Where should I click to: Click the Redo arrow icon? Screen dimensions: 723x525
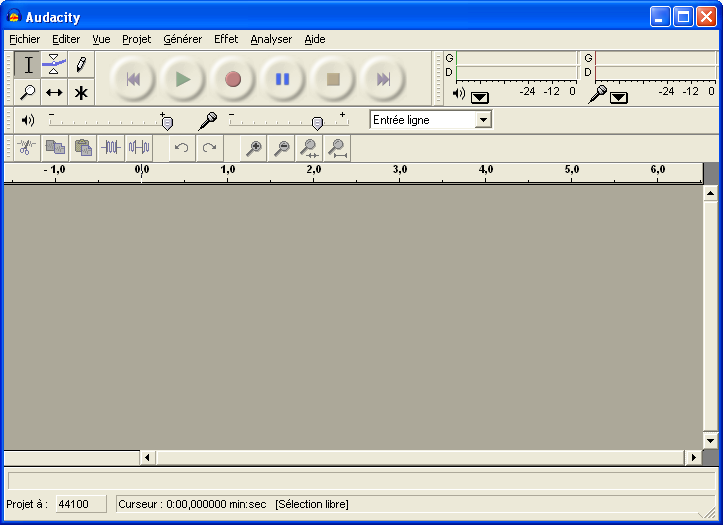coord(209,148)
